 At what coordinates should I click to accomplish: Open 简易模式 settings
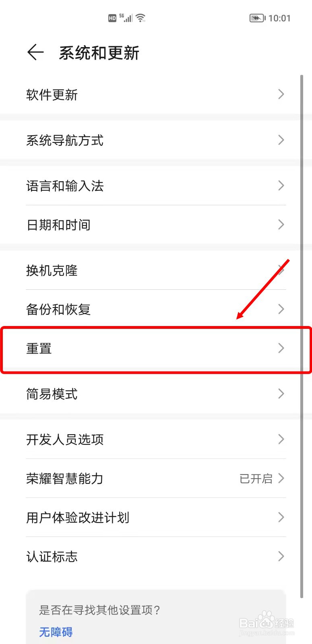click(x=156, y=394)
